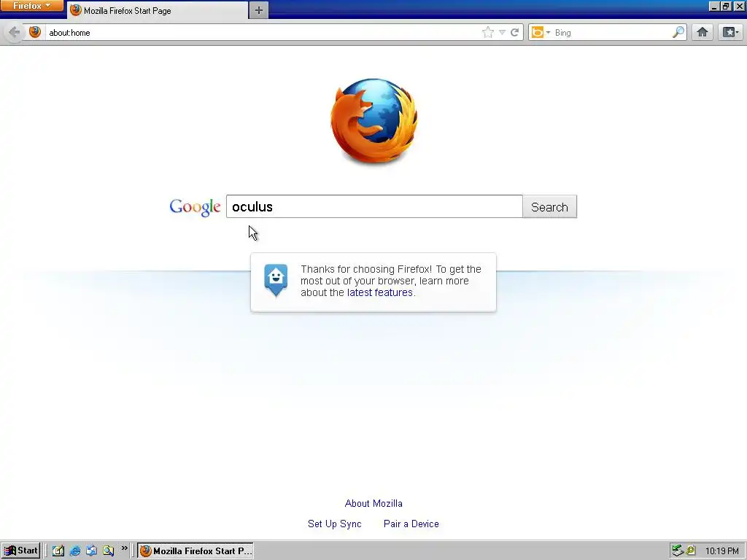Click the Outlook Express quick launch icon
The width and height of the screenshot is (747, 560).
(91, 551)
